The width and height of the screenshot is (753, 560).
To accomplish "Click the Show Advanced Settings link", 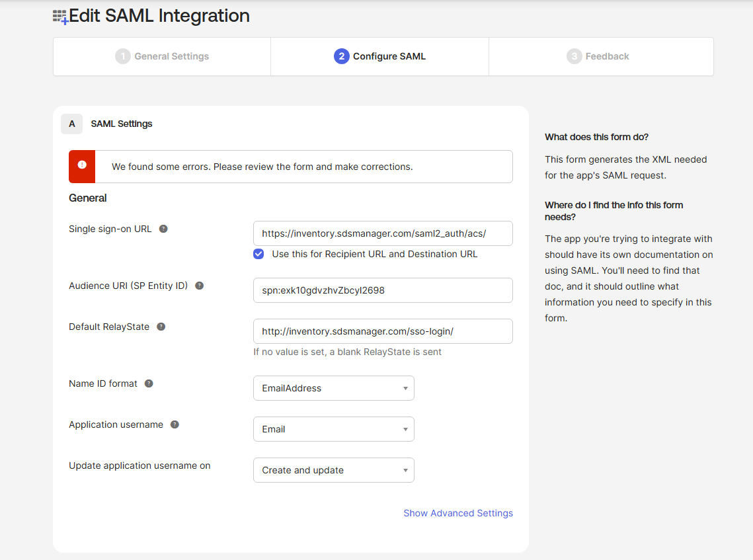I will (x=457, y=513).
